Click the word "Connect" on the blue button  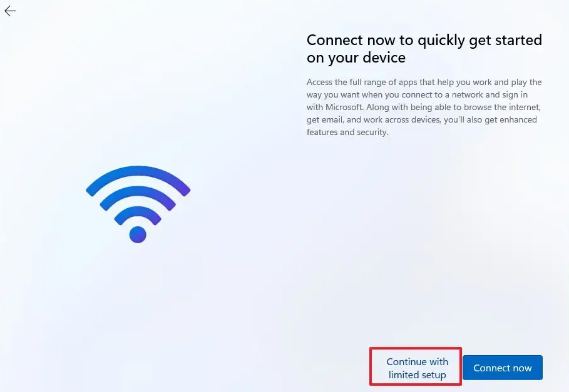click(x=490, y=368)
